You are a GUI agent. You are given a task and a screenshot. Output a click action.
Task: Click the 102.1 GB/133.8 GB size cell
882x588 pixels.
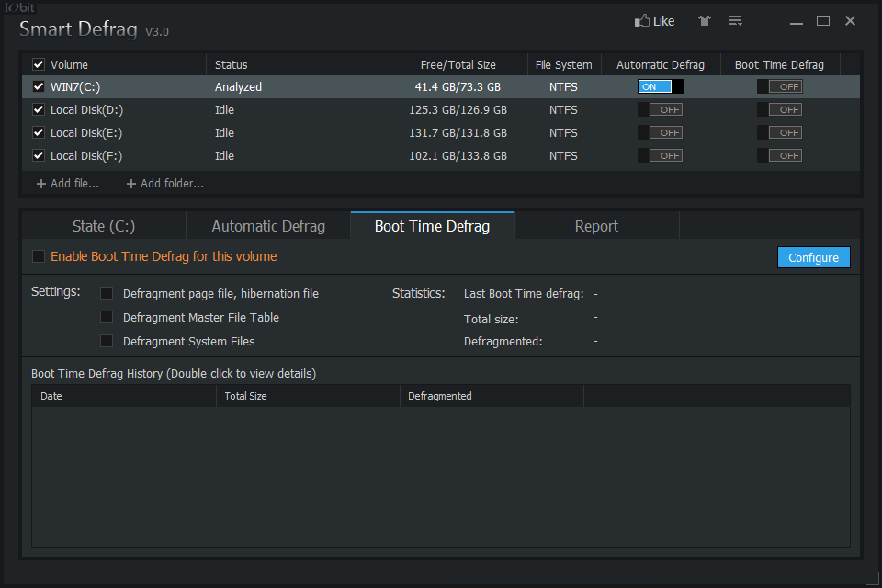[x=458, y=156]
